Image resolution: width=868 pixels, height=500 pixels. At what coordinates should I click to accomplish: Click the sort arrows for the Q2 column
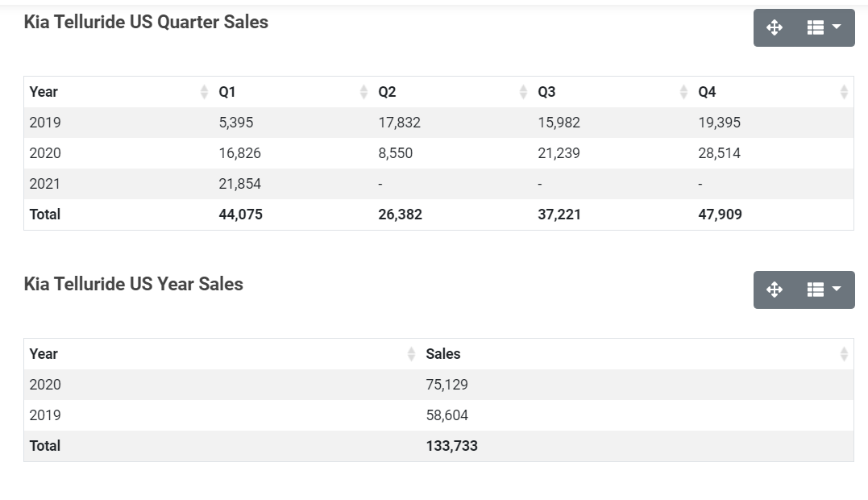tap(523, 92)
